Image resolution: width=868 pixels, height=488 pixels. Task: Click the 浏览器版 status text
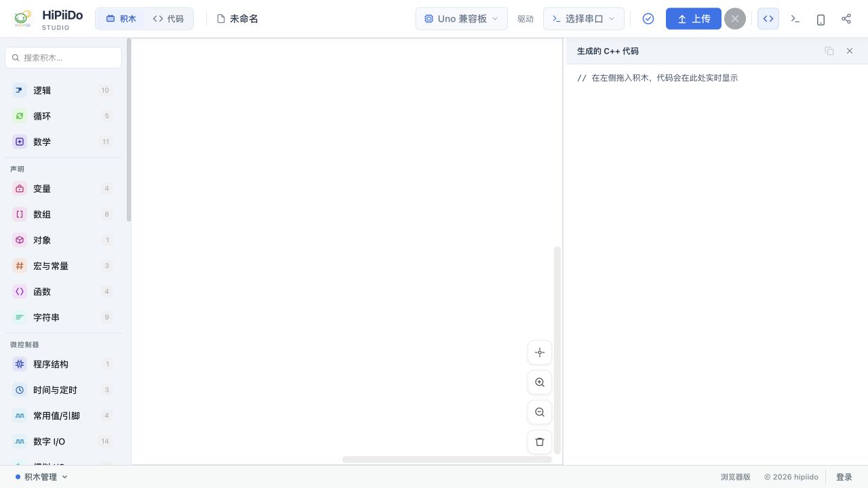(736, 477)
